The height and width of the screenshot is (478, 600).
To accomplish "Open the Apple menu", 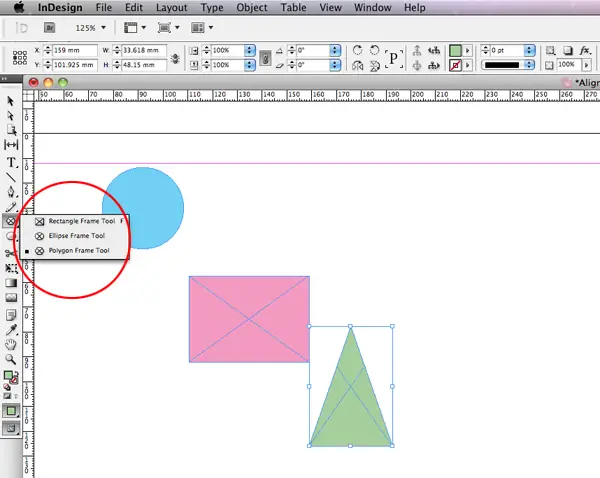I will 19,7.
